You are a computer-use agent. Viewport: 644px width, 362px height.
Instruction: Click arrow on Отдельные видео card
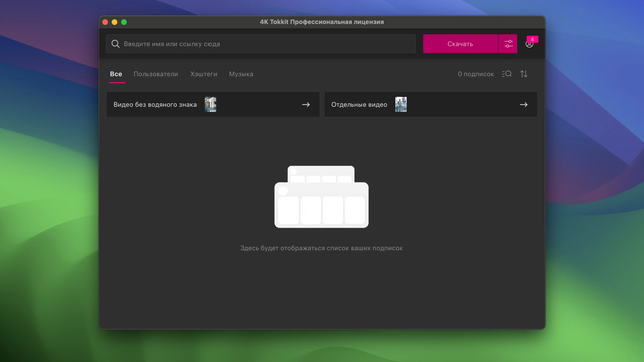click(x=524, y=104)
